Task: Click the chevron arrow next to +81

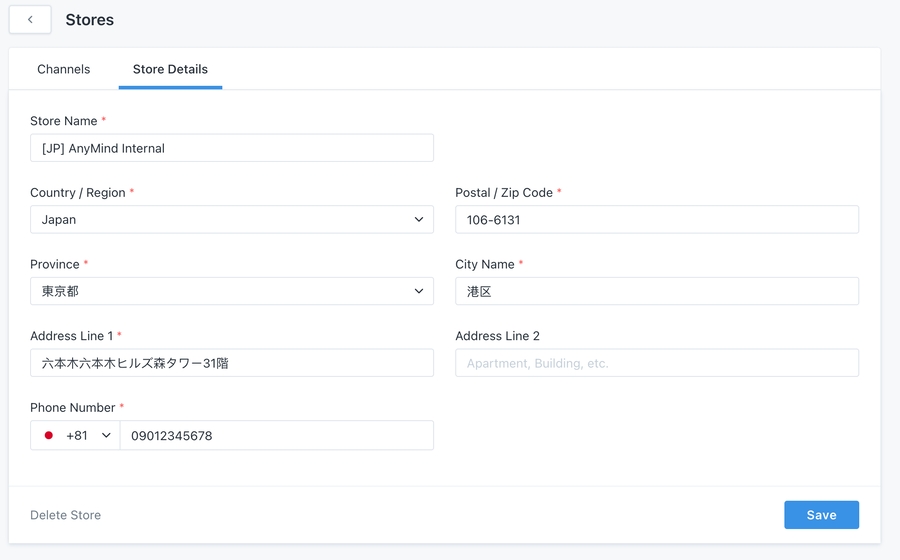Action: point(106,436)
